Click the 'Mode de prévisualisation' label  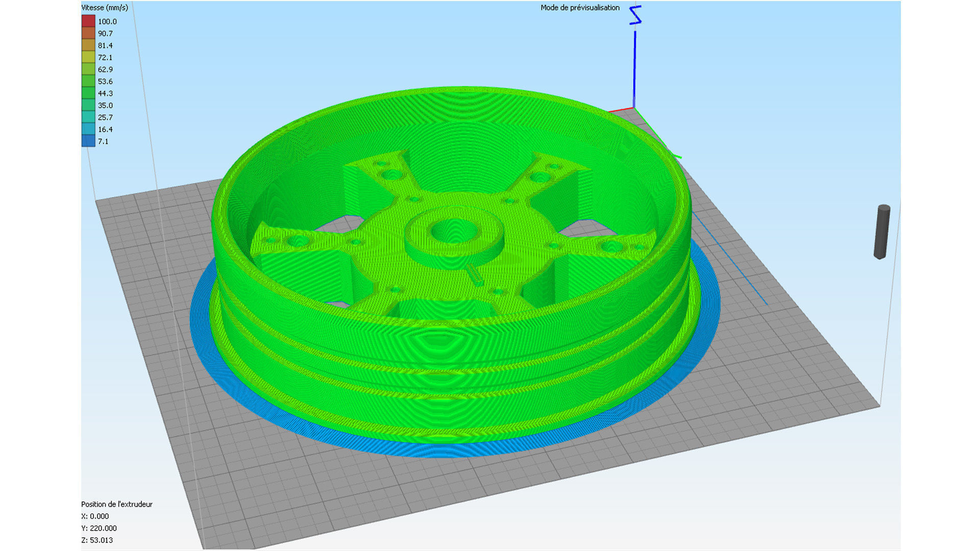580,8
